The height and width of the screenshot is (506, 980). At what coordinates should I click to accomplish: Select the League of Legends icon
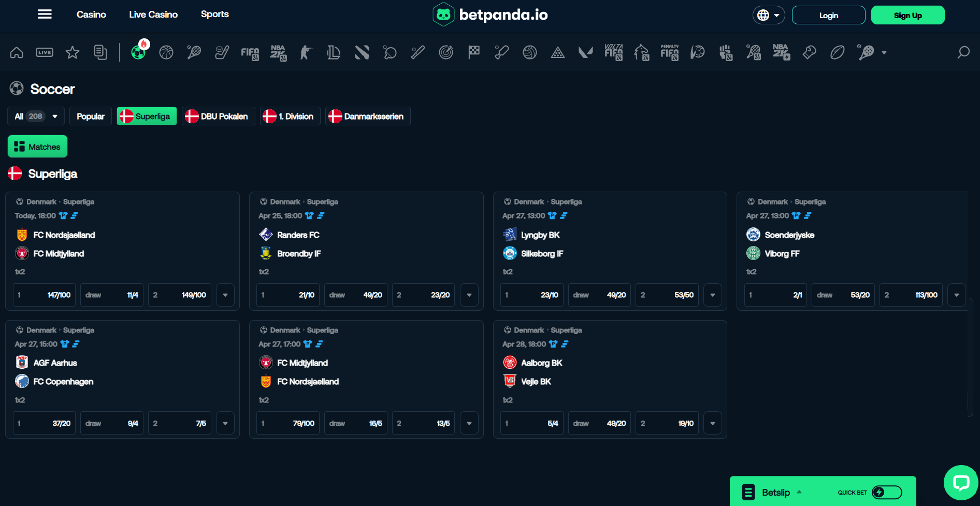click(334, 52)
